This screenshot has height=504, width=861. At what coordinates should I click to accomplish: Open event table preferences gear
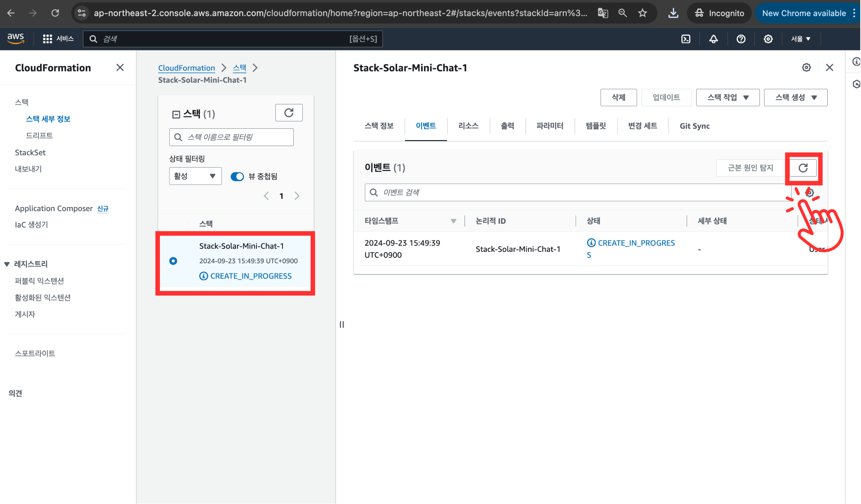(810, 192)
